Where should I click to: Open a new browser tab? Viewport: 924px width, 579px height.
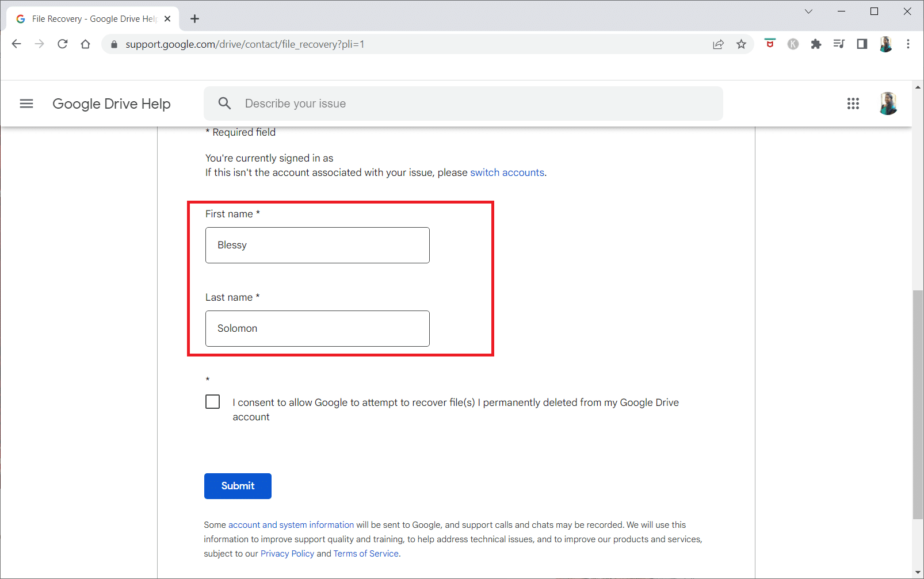pos(194,19)
